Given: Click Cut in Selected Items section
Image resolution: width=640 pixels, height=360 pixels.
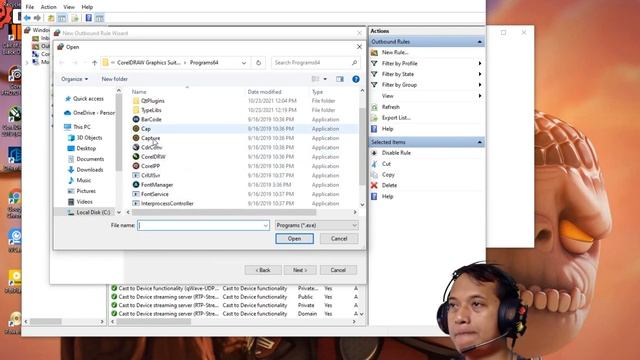Looking at the screenshot, I should point(386,164).
